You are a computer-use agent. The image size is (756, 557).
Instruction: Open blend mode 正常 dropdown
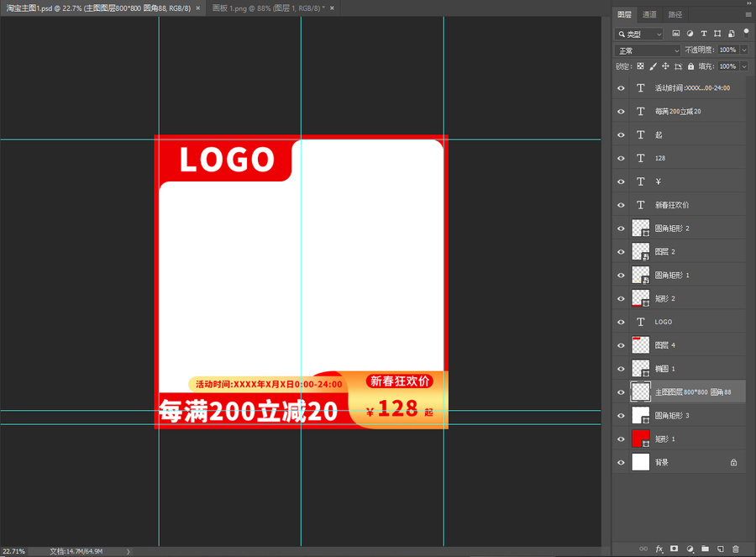(x=648, y=50)
